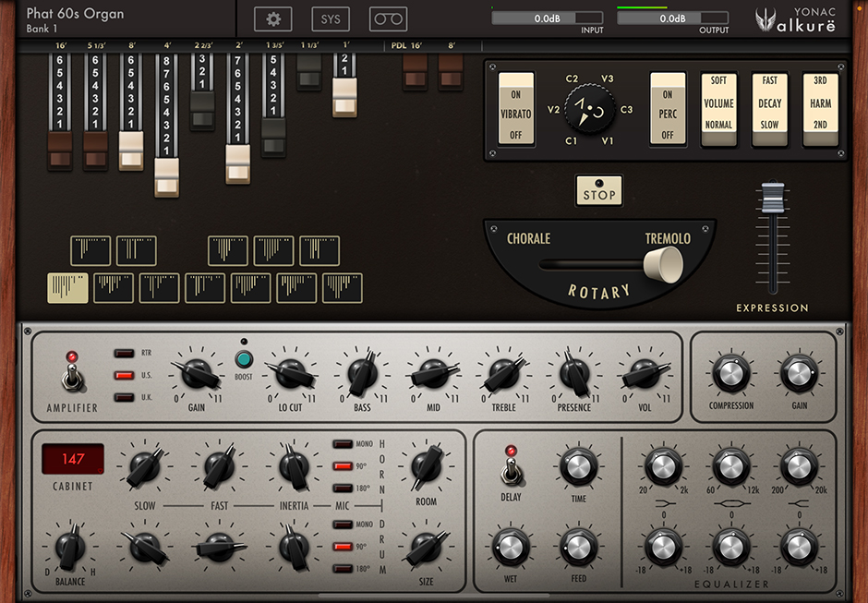Toggle the PERC on/off rocker switch
The width and height of the screenshot is (868, 603).
point(668,110)
